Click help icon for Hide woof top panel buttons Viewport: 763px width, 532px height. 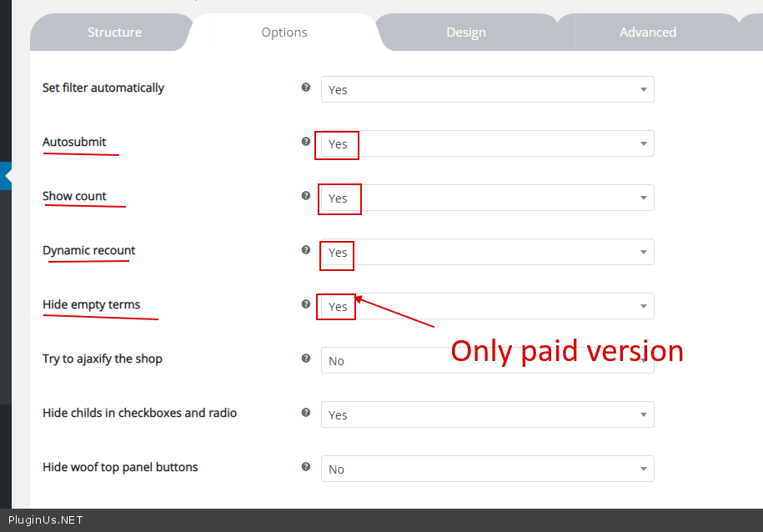(x=306, y=467)
